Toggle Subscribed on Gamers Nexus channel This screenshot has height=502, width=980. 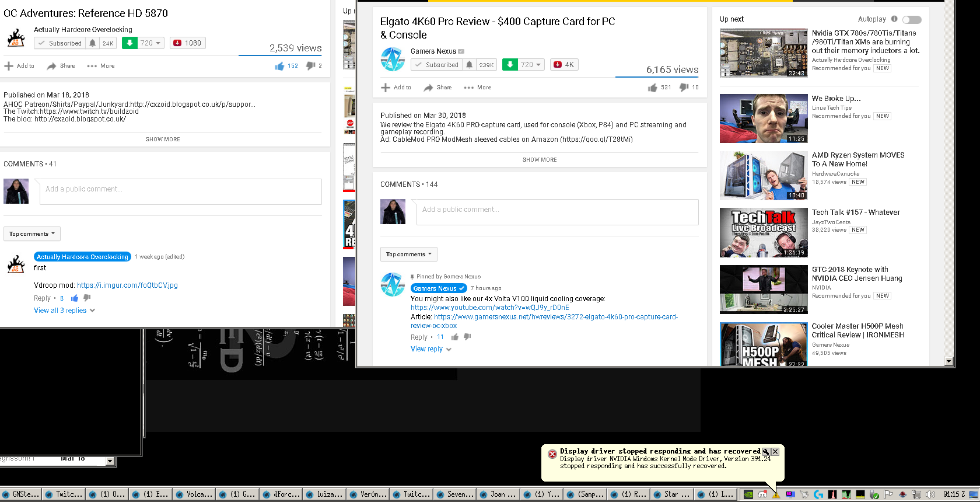(x=437, y=65)
